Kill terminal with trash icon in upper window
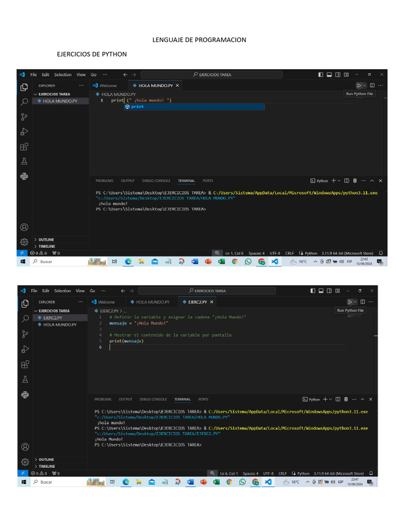This screenshot has width=399, height=532. click(355, 181)
